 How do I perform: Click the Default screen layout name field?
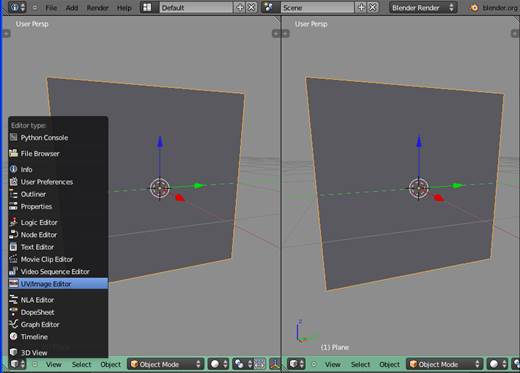(196, 7)
